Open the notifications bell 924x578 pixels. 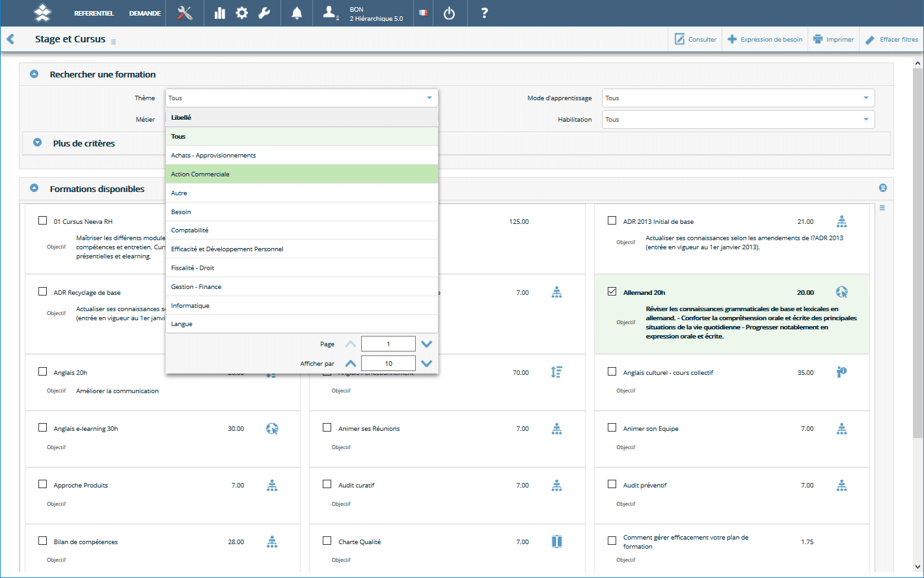point(297,13)
